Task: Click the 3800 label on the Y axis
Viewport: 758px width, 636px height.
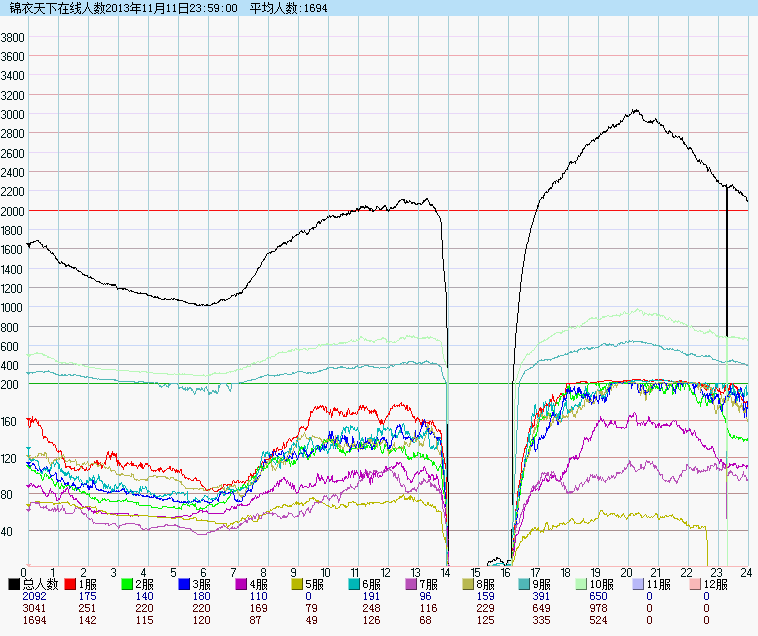Action: point(13,37)
